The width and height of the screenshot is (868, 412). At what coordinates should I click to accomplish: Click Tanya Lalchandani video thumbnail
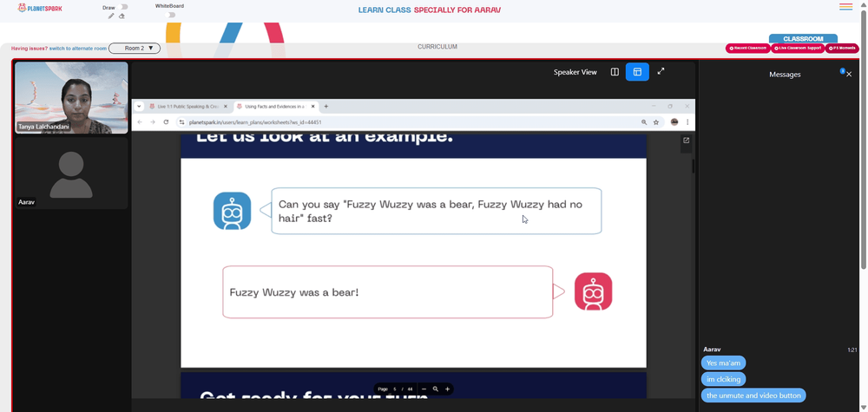coord(71,98)
